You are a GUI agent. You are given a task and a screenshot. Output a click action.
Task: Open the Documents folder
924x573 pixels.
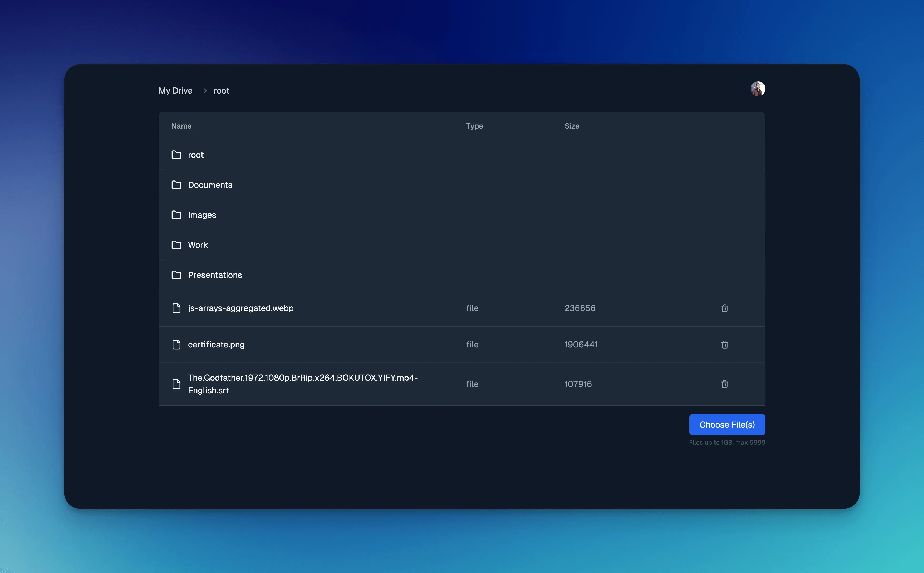[210, 185]
